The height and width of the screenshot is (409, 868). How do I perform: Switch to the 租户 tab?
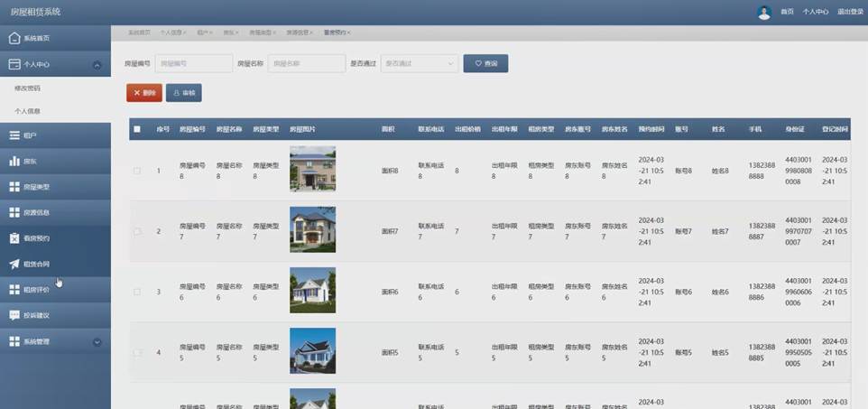[202, 33]
